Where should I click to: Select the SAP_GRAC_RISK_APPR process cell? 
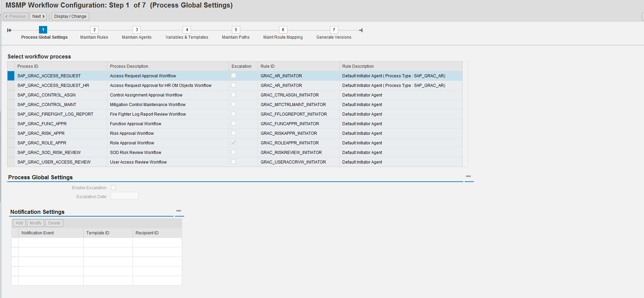point(61,133)
